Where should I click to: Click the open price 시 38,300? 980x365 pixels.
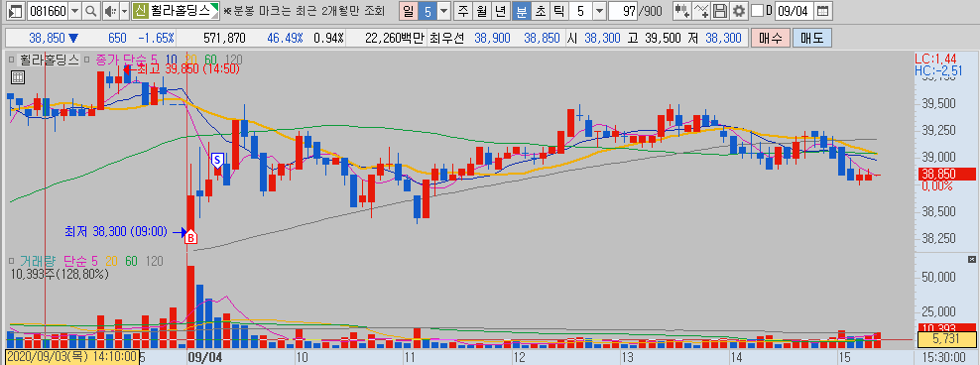[x=594, y=38]
